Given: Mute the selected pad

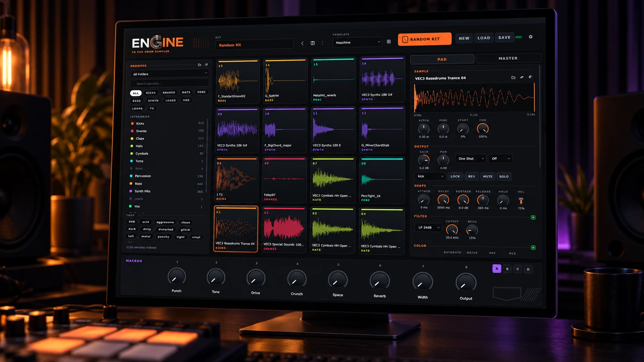Looking at the screenshot, I should coord(488,177).
